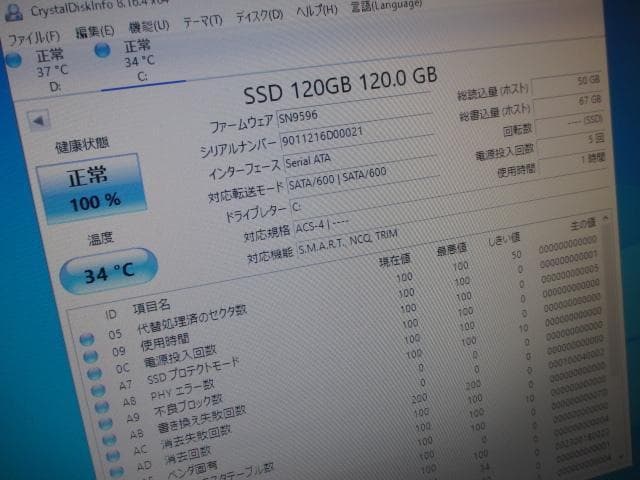Image resolution: width=640 pixels, height=480 pixels.
Task: Click the 現在値 column header
Action: click(x=394, y=259)
